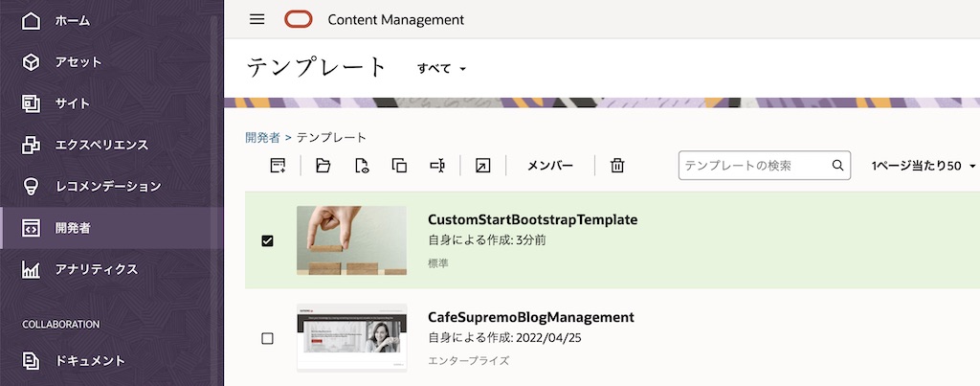This screenshot has height=386, width=980.
Task: Go to アセット in the sidebar
Action: click(x=78, y=62)
